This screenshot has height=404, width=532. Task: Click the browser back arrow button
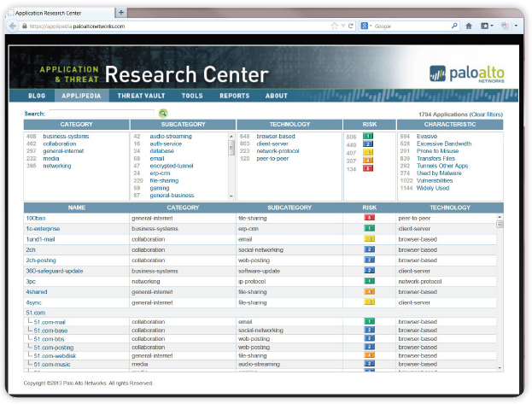tap(13, 26)
